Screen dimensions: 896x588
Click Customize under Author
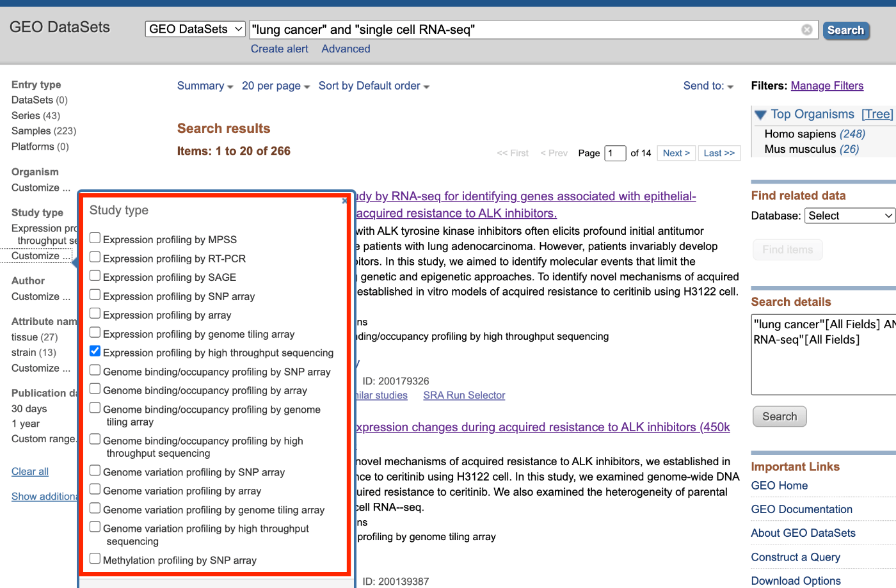click(x=41, y=296)
